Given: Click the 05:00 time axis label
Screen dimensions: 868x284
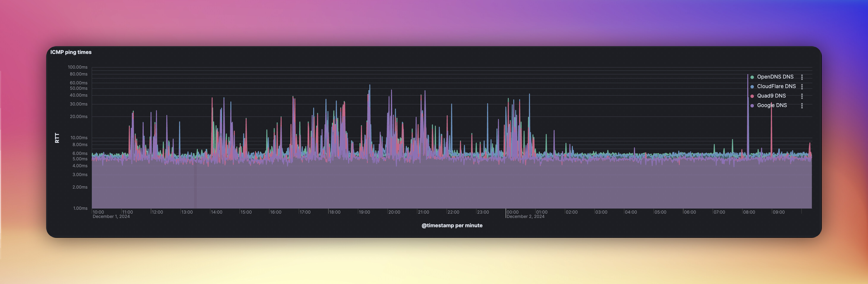Looking at the screenshot, I should tap(660, 212).
